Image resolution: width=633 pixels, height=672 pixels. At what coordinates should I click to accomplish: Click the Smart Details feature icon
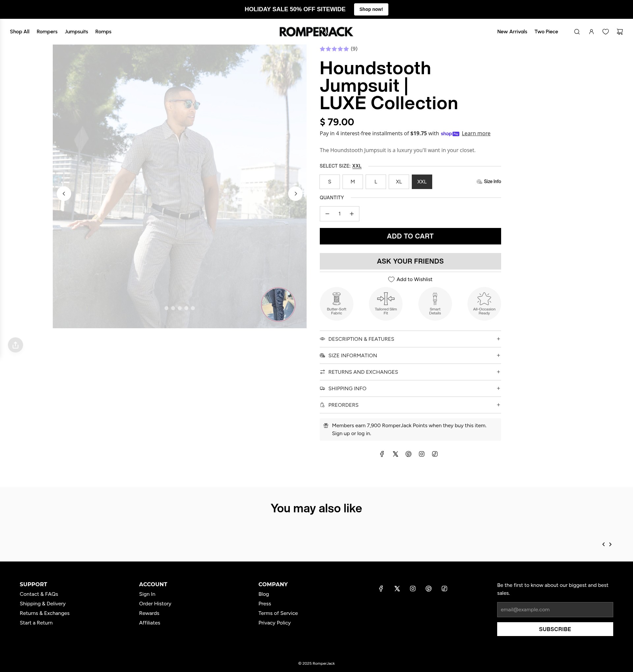[435, 304]
